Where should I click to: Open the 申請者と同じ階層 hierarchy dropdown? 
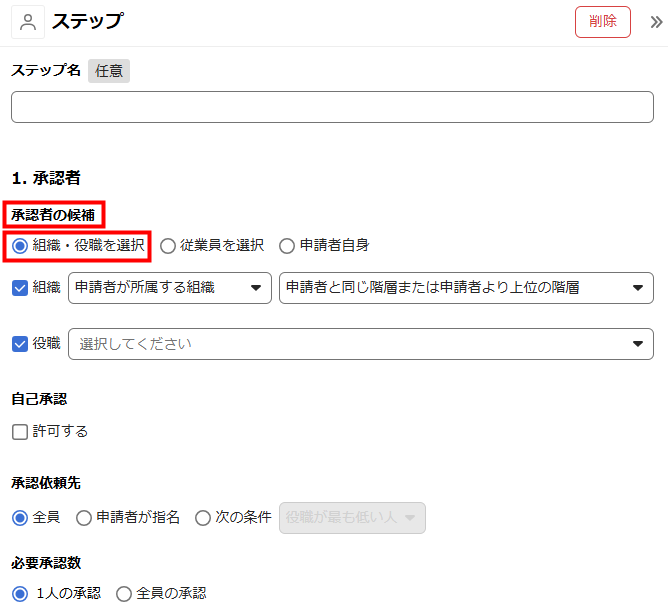pos(466,288)
